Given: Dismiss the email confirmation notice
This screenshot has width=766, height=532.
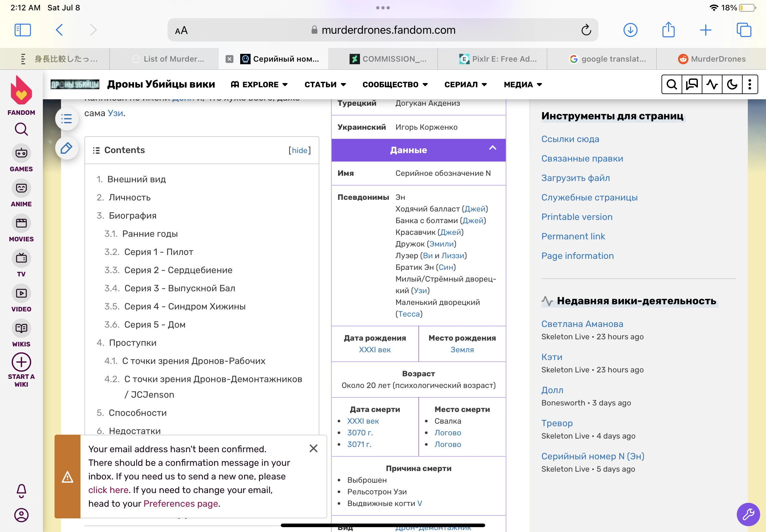Looking at the screenshot, I should [x=313, y=448].
